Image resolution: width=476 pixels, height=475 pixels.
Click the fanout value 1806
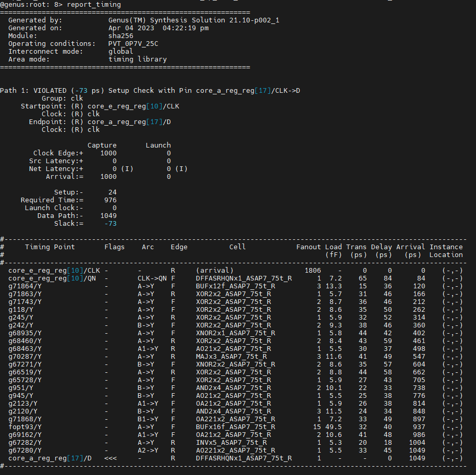click(x=313, y=271)
